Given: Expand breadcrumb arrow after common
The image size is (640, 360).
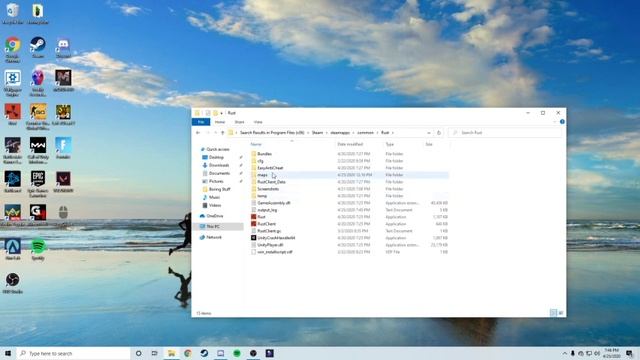Looking at the screenshot, I should click(x=378, y=133).
